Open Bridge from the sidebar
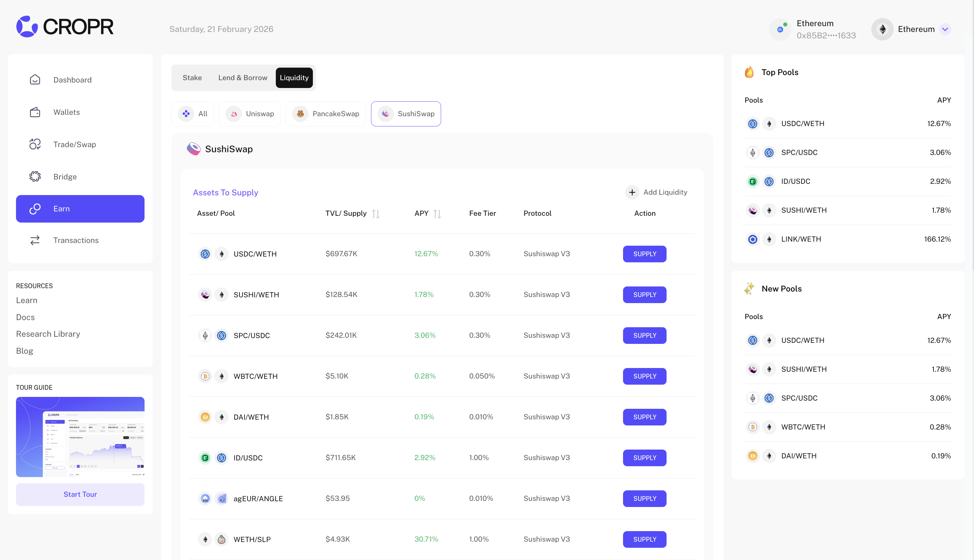This screenshot has width=974, height=560. [x=80, y=177]
